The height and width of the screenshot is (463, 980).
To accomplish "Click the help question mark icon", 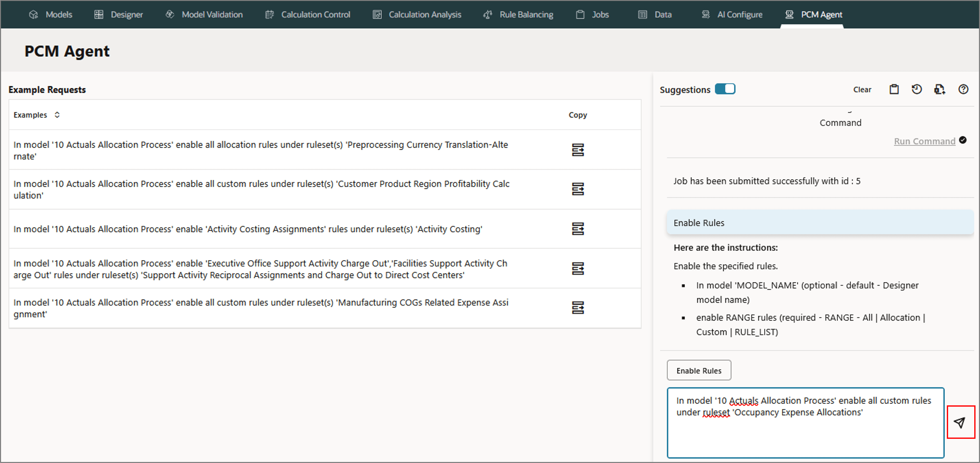I will [x=963, y=89].
